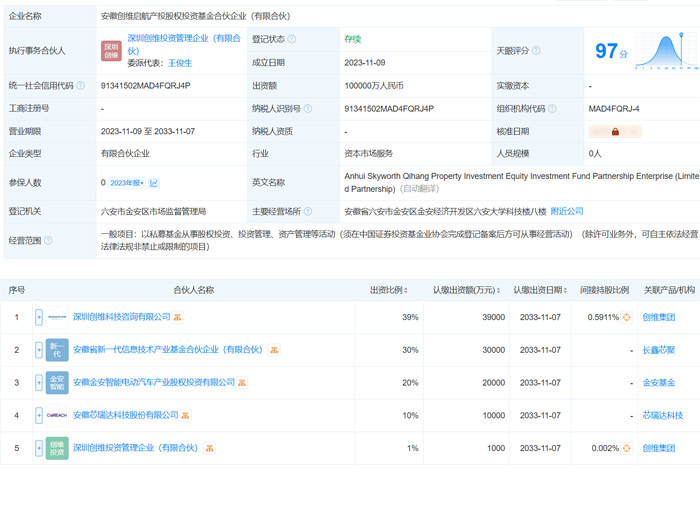Click the 合伙人名称 column header
700x523 pixels.
coord(194,290)
